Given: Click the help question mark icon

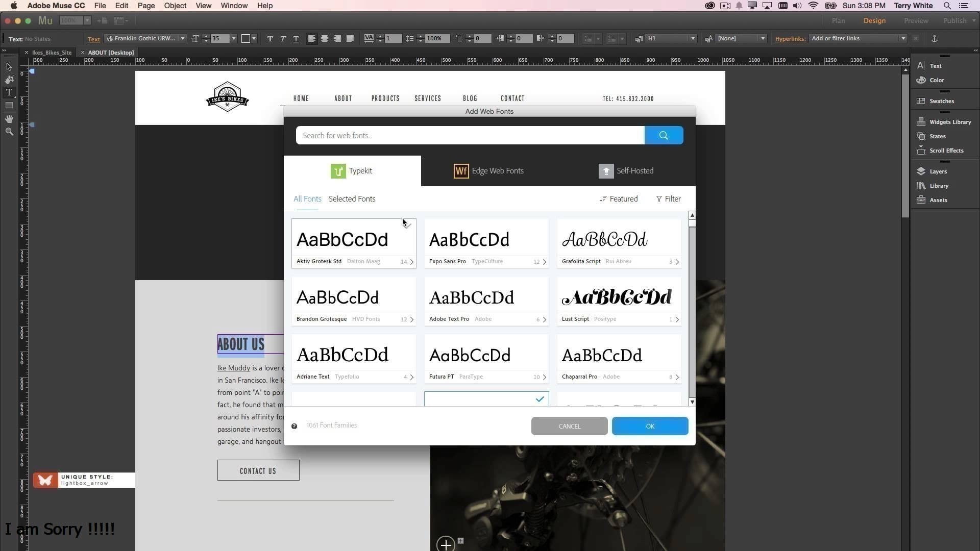Looking at the screenshot, I should tap(294, 426).
